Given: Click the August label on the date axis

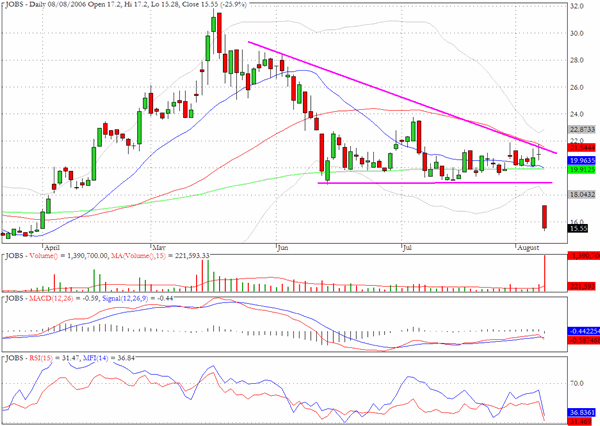Looking at the screenshot, I should [528, 248].
